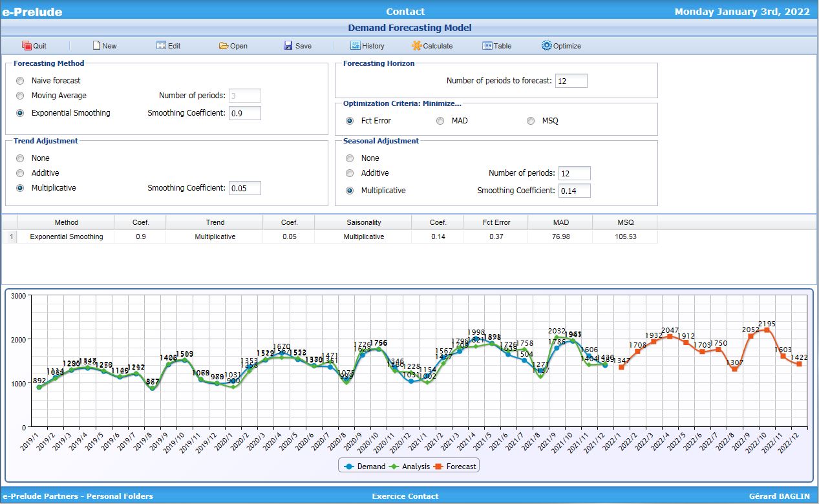Select MAD as optimization criterion

point(440,121)
